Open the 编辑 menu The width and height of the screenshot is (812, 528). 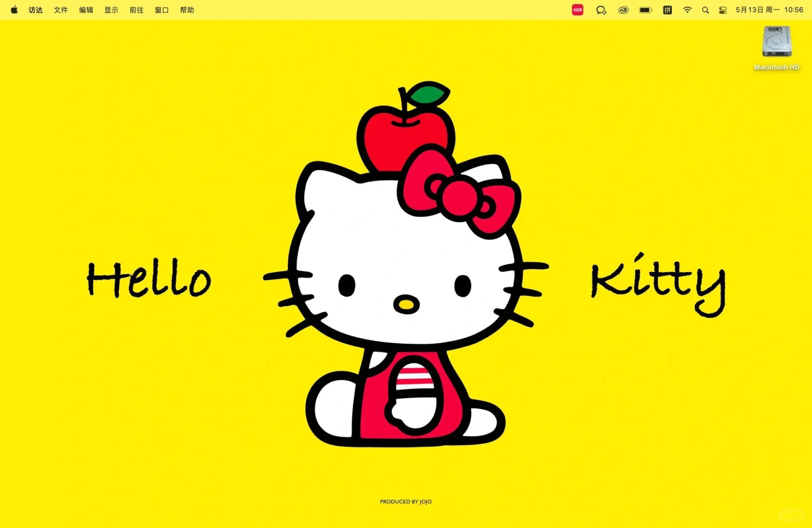click(x=86, y=10)
